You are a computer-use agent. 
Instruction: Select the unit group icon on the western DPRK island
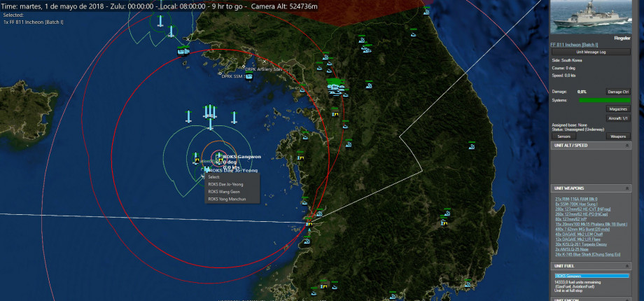click(x=183, y=51)
